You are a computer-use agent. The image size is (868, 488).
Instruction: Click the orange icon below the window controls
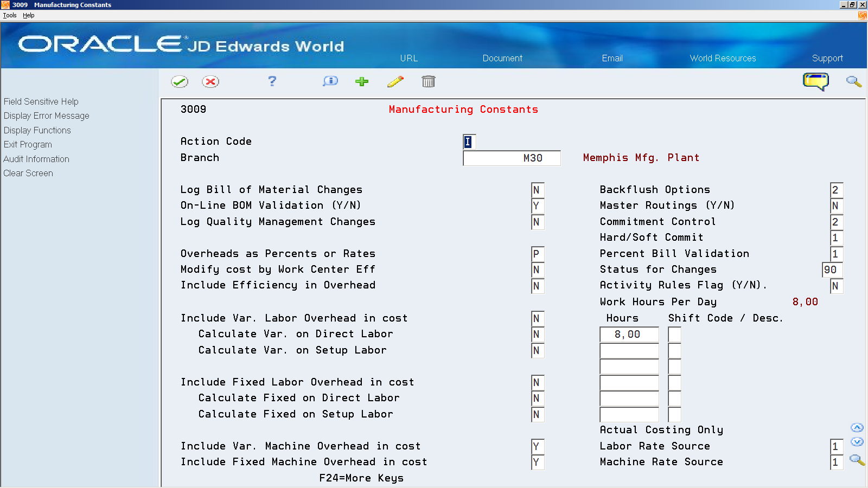click(x=862, y=16)
